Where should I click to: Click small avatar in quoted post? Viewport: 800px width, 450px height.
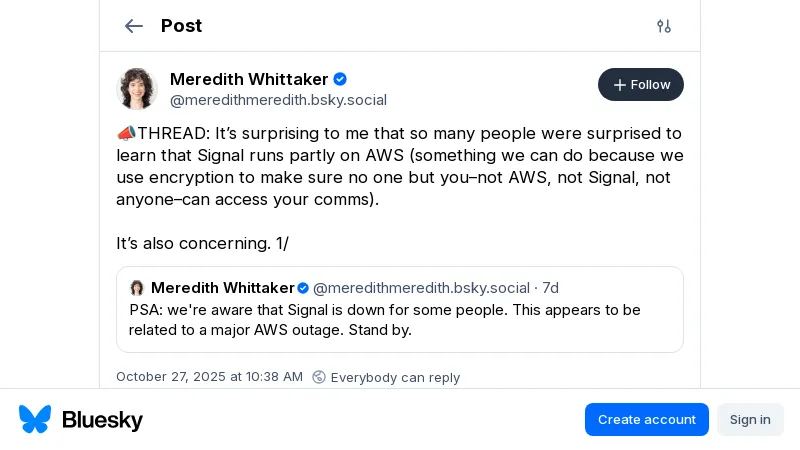click(x=137, y=288)
